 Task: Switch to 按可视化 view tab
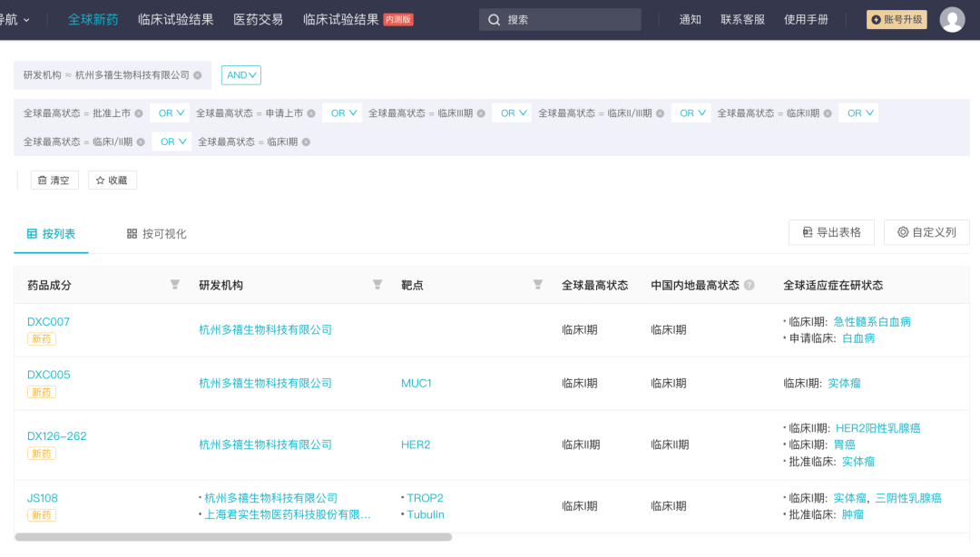(156, 234)
